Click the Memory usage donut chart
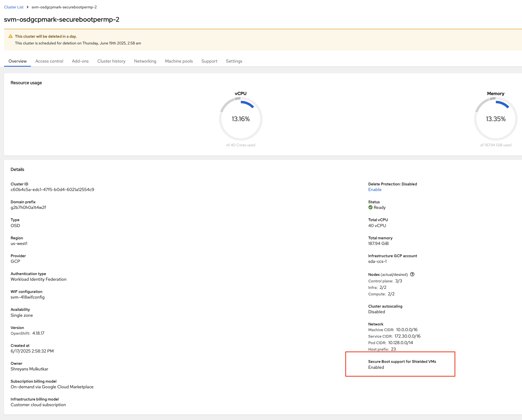 [495, 119]
